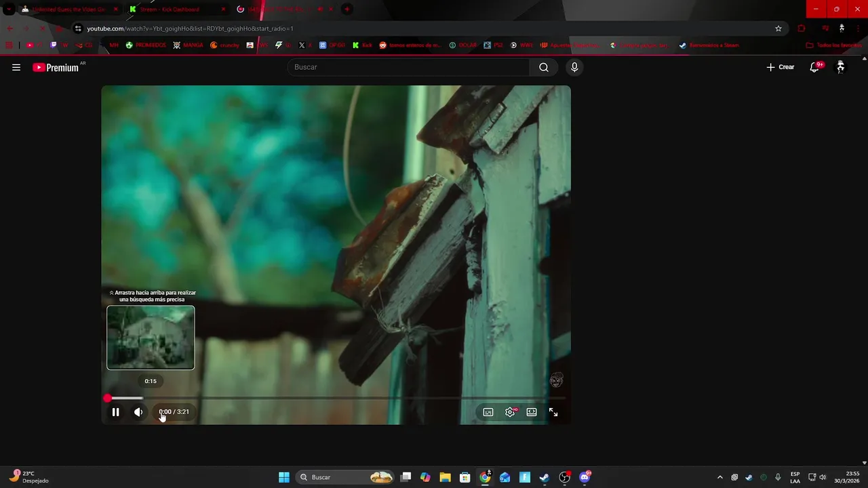Open the clock showing 23:55

coord(846,477)
